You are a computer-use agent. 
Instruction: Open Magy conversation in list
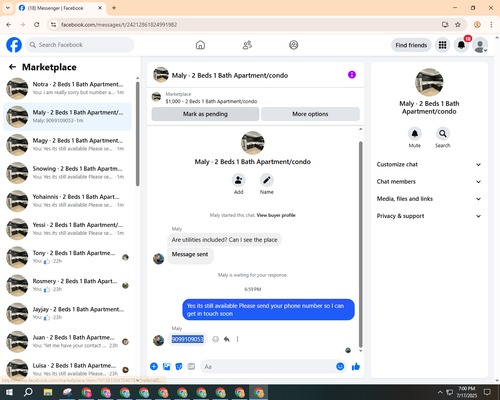[x=68, y=145]
